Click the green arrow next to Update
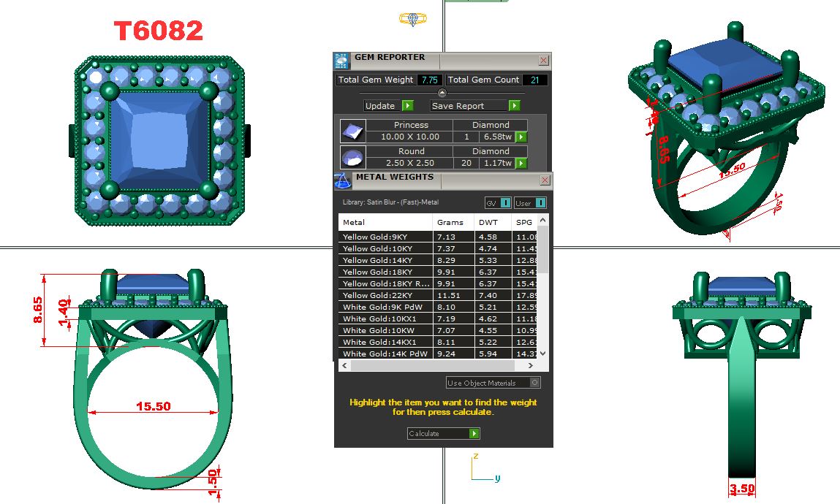Viewport: 840px width, 504px height. [x=407, y=106]
